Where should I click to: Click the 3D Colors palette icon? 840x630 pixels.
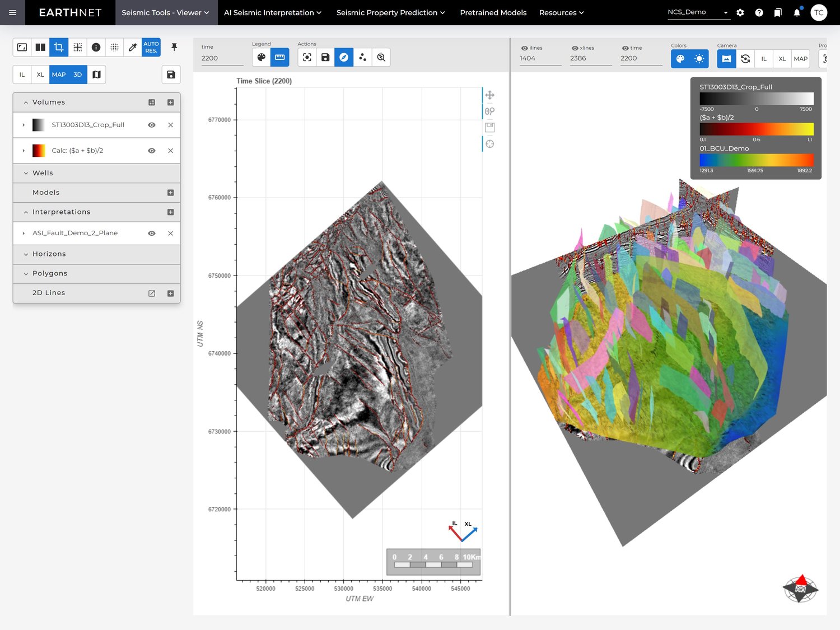click(x=680, y=58)
